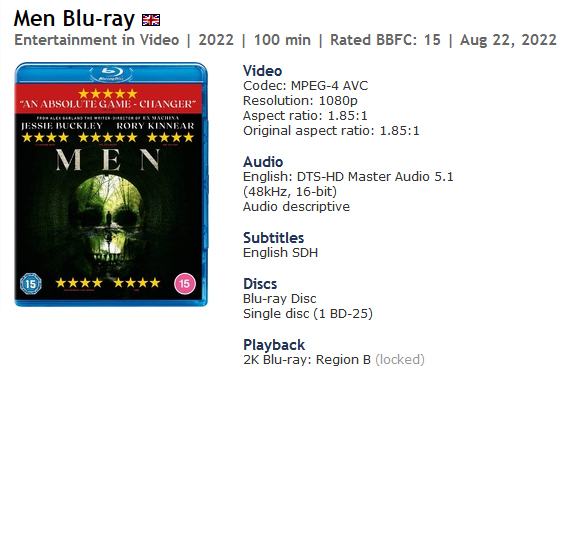This screenshot has height=536, width=572.
Task: Click the Men Blu-ray page title
Action: point(74,19)
